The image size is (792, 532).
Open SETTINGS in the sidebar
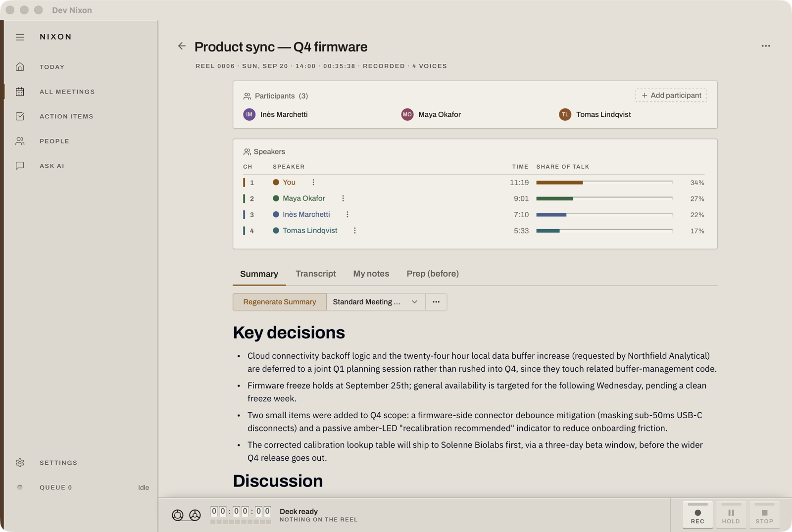pyautogui.click(x=58, y=463)
